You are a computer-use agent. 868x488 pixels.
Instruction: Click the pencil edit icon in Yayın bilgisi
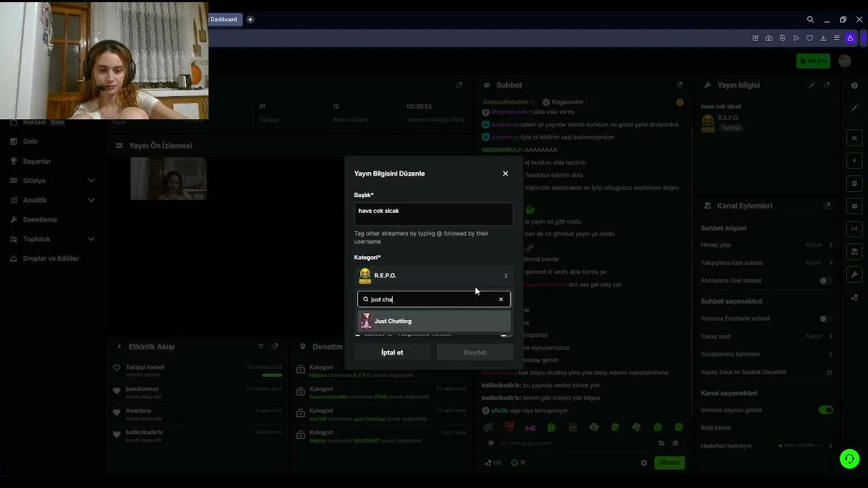[812, 85]
